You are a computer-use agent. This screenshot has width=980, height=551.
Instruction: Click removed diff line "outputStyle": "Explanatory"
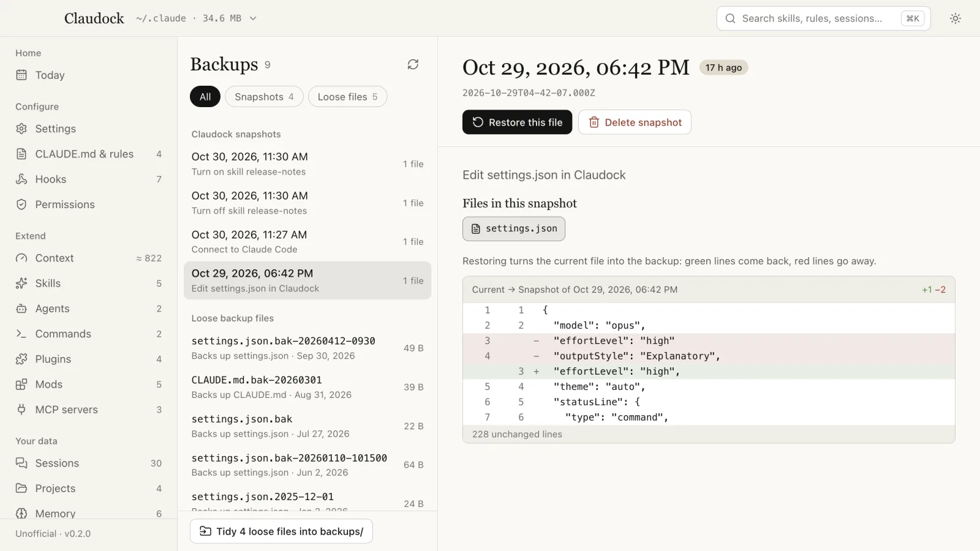[x=709, y=356]
